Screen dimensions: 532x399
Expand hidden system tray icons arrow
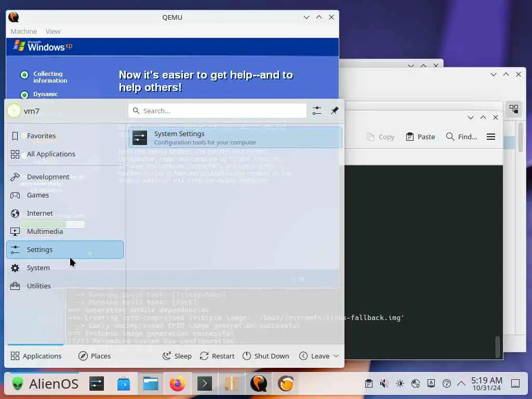461,384
